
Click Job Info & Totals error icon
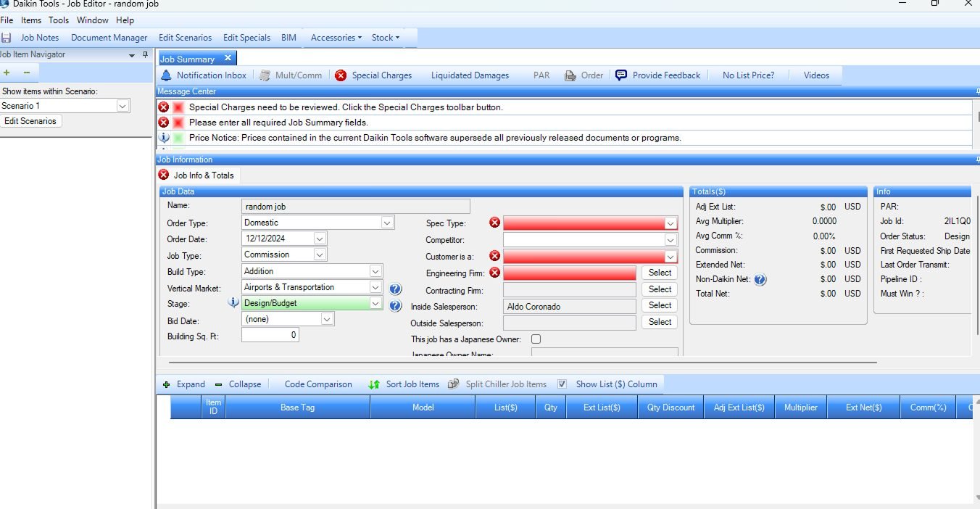click(163, 175)
